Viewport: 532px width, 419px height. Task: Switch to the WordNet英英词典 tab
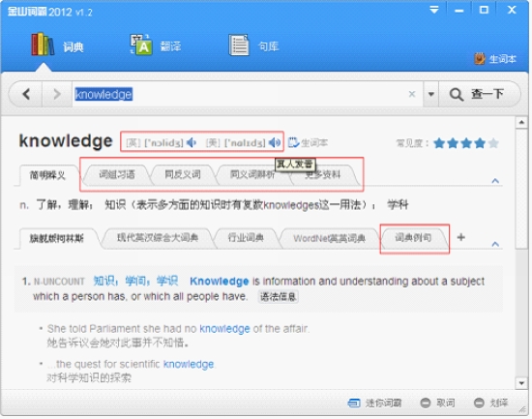tap(329, 238)
